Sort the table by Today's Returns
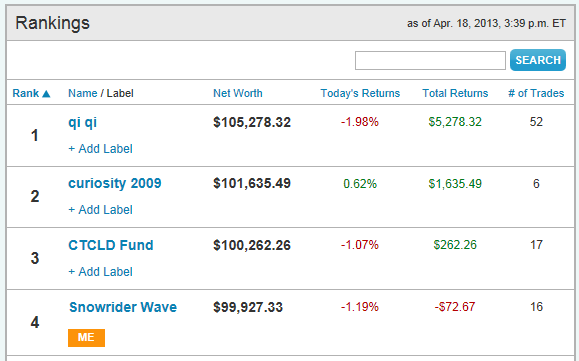579x361 pixels. click(x=360, y=93)
